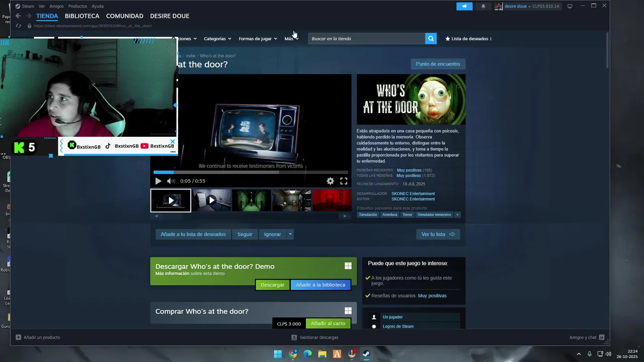Image resolution: width=644 pixels, height=362 pixels.
Task: Click the Ver tu lista button
Action: point(438,234)
